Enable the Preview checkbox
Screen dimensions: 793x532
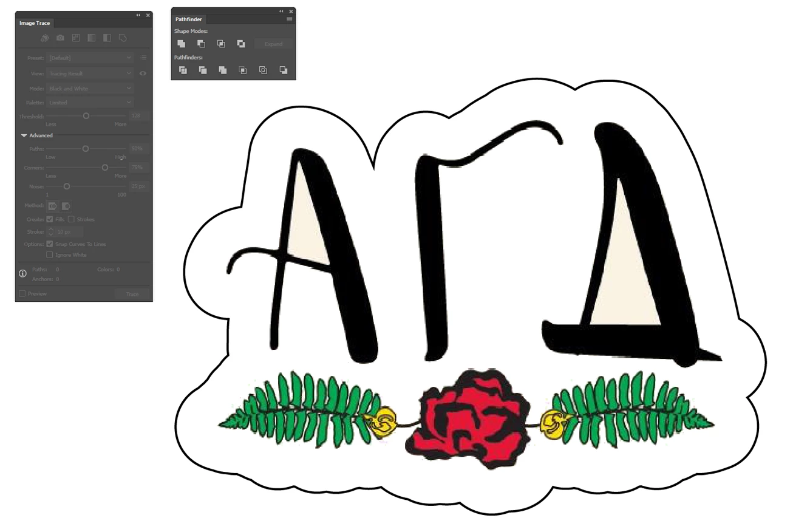[22, 294]
